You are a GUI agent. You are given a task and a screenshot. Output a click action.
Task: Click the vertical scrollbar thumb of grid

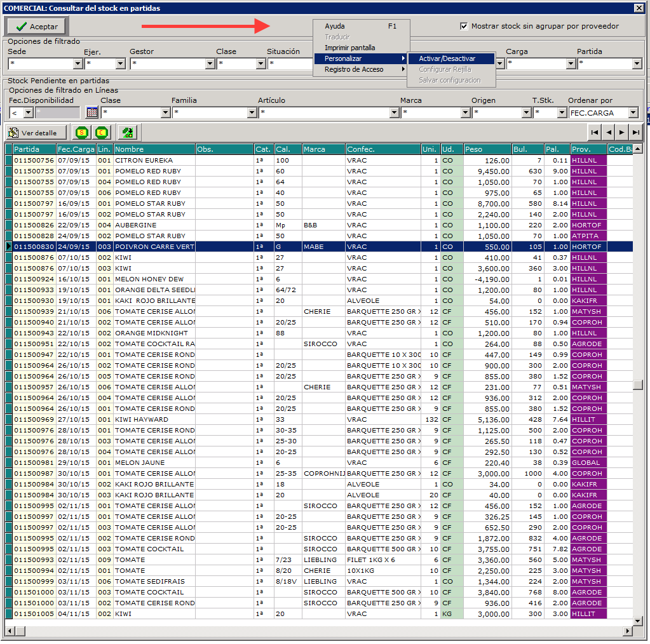[x=637, y=385]
